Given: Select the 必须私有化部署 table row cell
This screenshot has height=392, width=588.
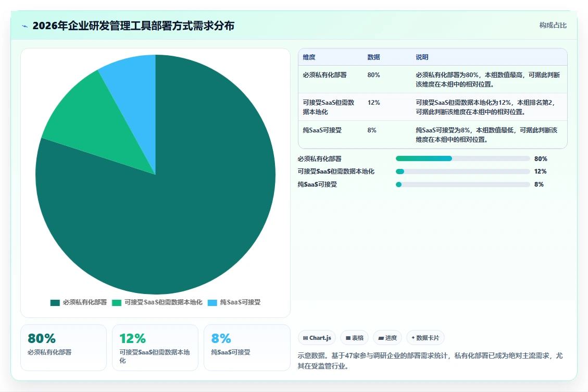Looking at the screenshot, I should (325, 75).
